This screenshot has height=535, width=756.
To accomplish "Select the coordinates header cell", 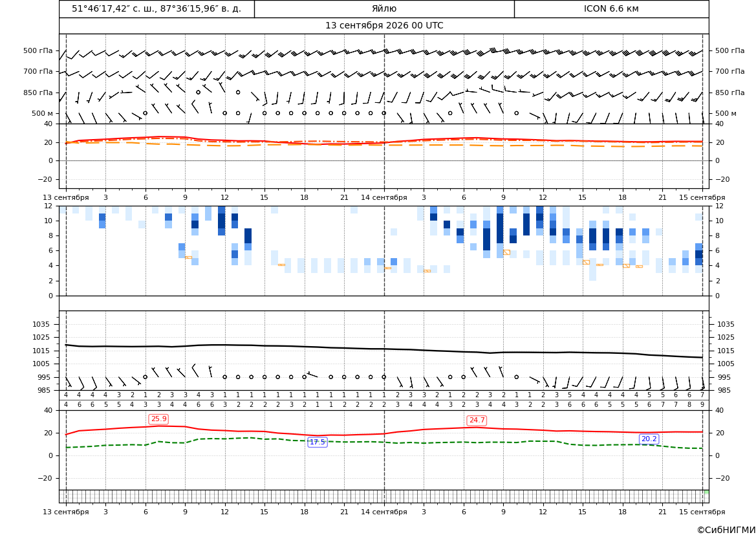I will 157,8.
